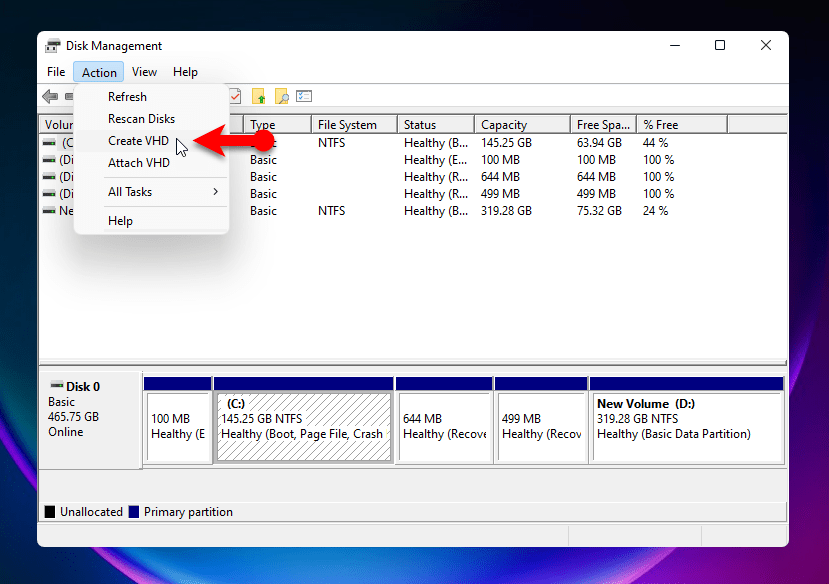
Task: Click the Unallocated legend swatch
Action: [x=49, y=511]
